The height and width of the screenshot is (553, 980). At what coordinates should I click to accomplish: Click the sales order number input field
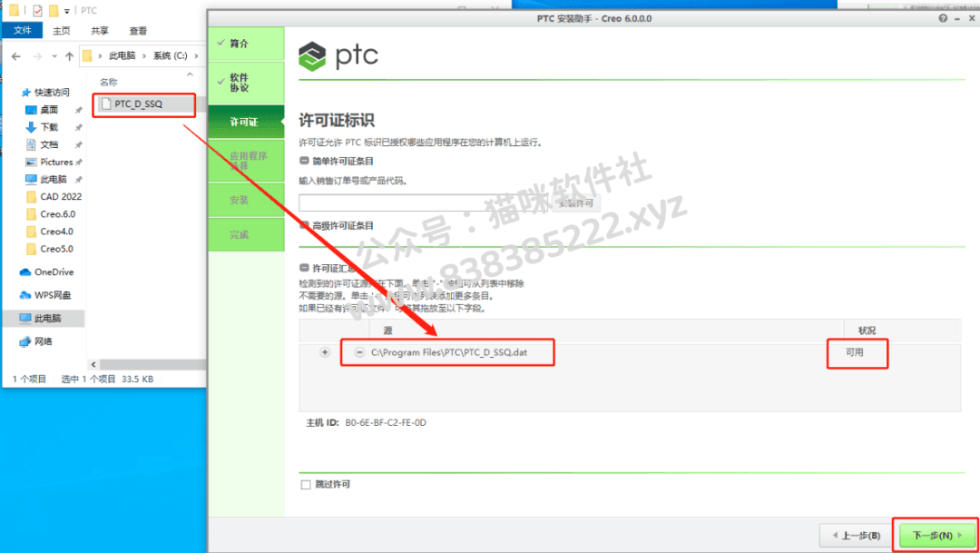pyautogui.click(x=425, y=202)
